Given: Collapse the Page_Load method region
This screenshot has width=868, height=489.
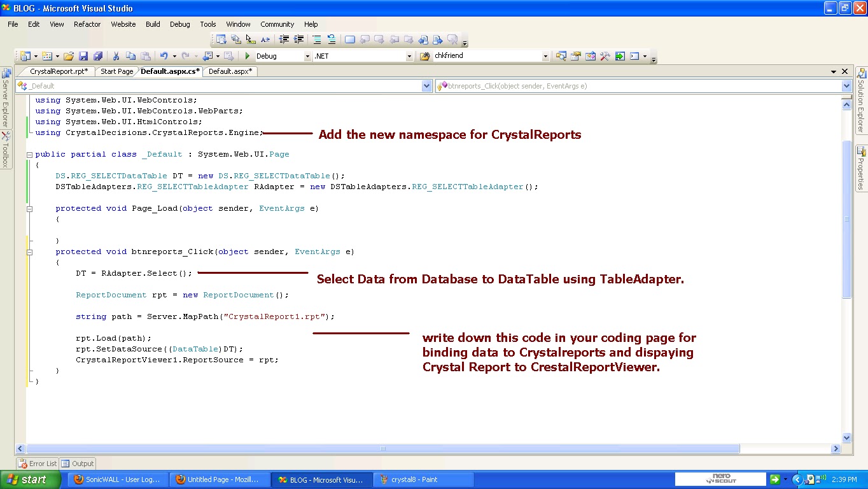Looking at the screenshot, I should pos(29,209).
